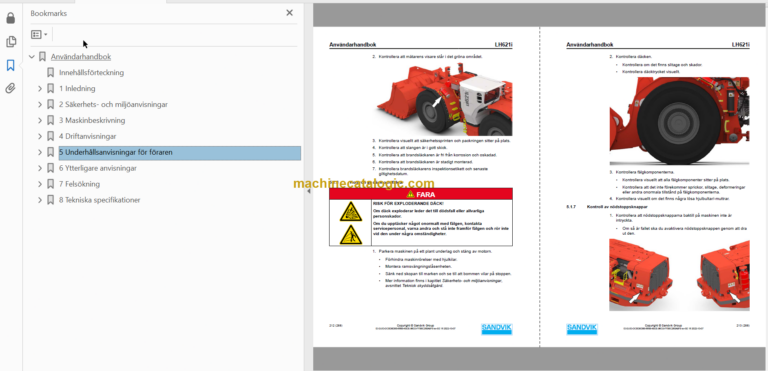Image resolution: width=768 pixels, height=371 pixels.
Task: Click bookmark icon beside 3 Maskinbeskrivning
Action: pyautogui.click(x=50, y=120)
